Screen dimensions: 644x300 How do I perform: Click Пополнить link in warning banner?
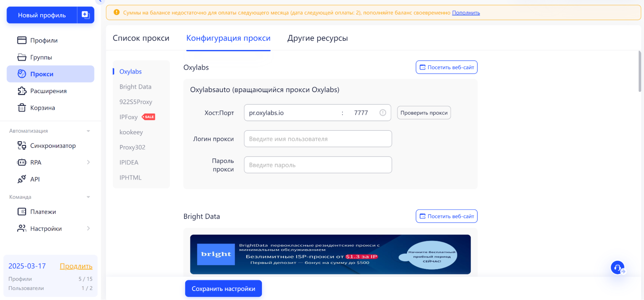click(466, 13)
